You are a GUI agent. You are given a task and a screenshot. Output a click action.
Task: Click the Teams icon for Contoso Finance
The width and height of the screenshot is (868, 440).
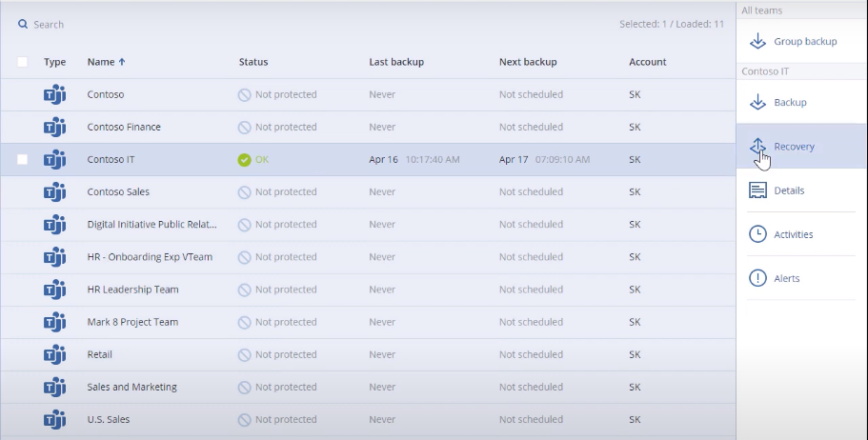coord(55,128)
